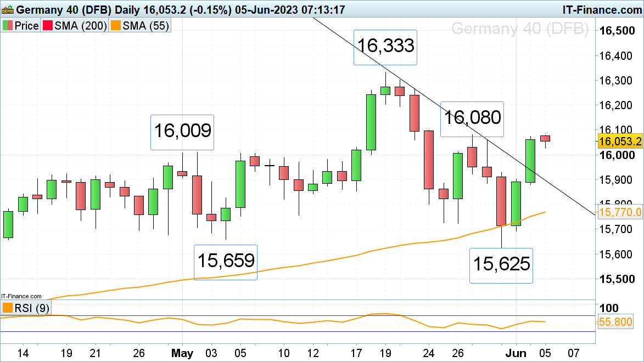Click the 15,900 price axis label

click(615, 180)
